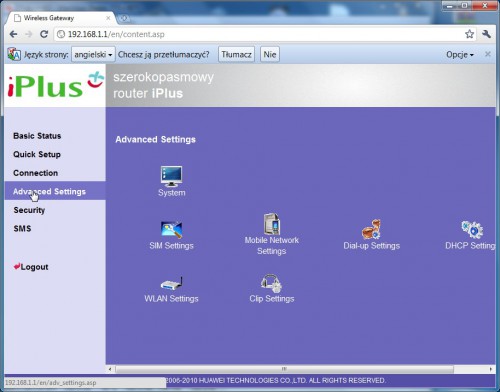Select Connection in sidebar
Viewport: 500px width, 392px height.
pyautogui.click(x=35, y=173)
